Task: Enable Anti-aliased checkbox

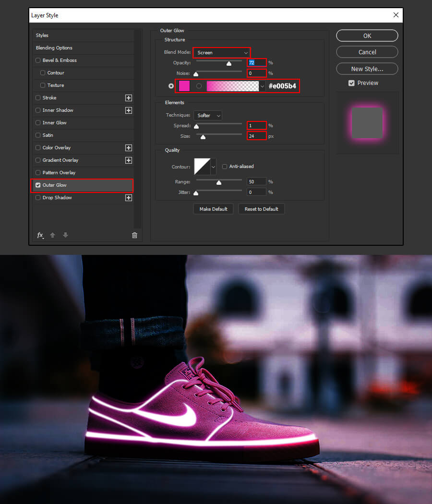Action: click(x=225, y=167)
